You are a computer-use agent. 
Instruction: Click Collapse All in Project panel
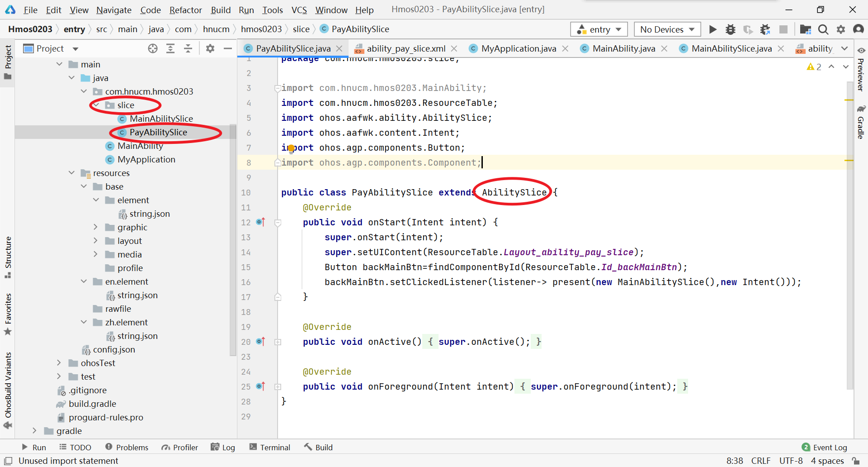tap(188, 48)
